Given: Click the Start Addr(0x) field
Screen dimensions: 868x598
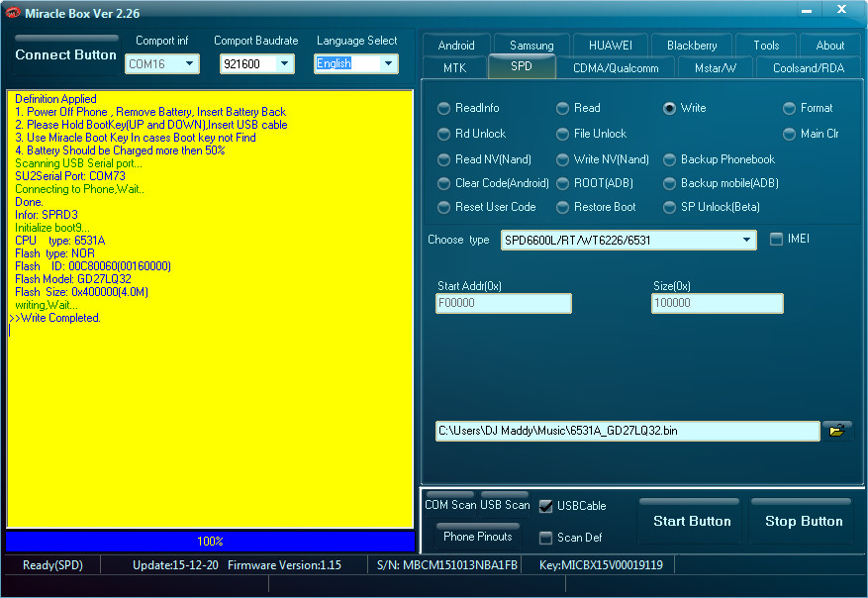Looking at the screenshot, I should coord(504,303).
